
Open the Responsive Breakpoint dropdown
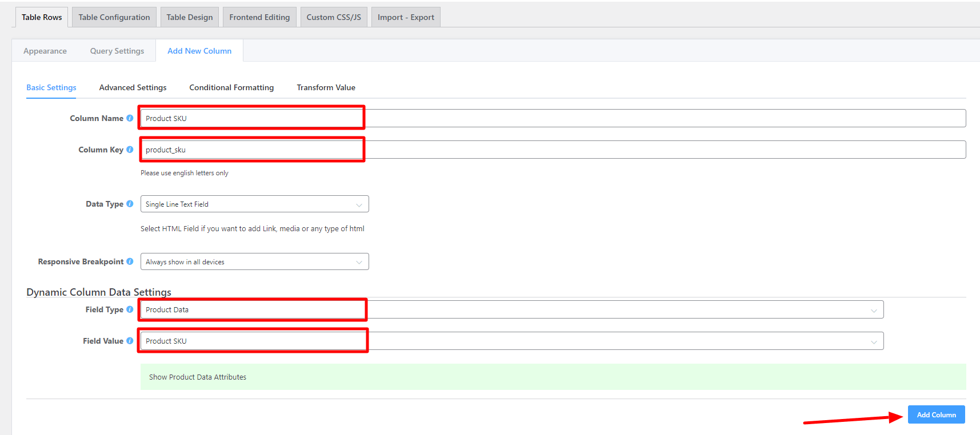click(254, 261)
